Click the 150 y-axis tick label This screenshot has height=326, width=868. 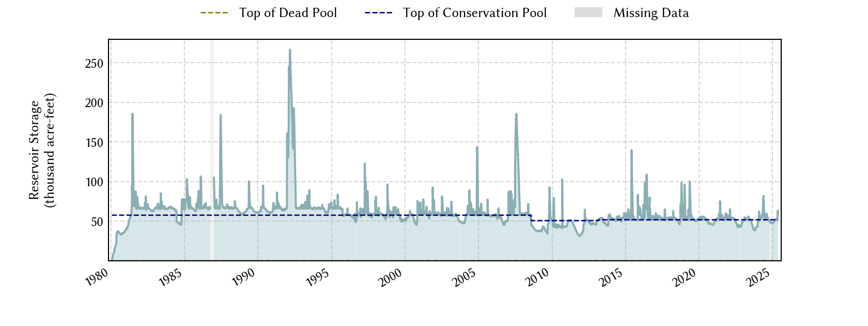coord(95,143)
